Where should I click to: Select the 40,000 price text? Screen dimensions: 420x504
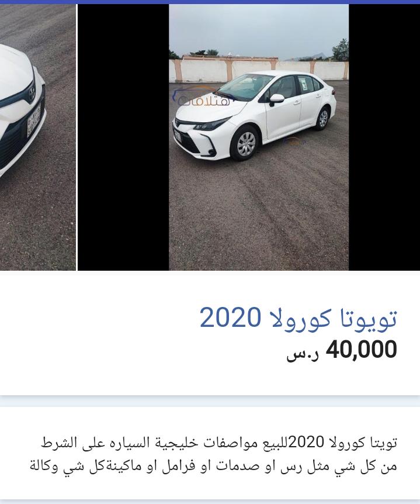(x=361, y=349)
